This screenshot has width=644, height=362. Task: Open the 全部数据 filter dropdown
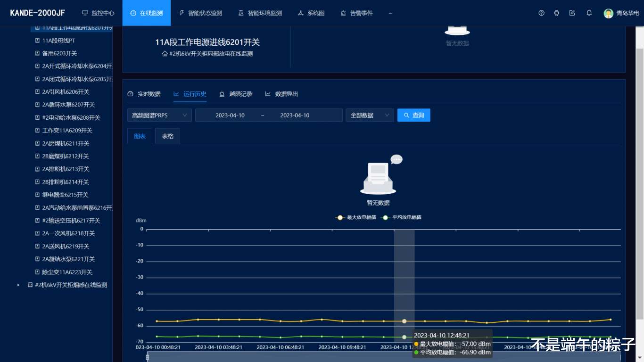pyautogui.click(x=370, y=115)
